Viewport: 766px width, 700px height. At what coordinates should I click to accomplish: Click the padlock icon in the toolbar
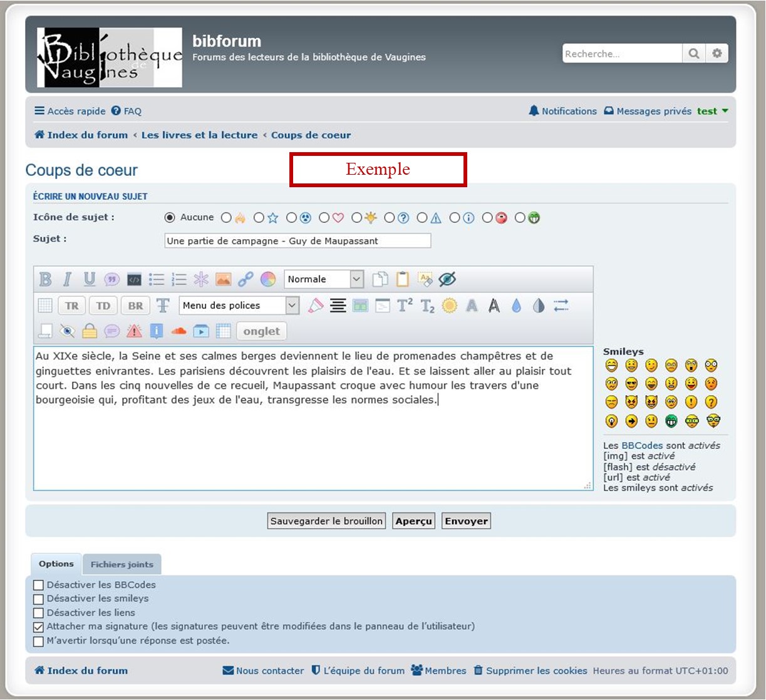point(90,331)
